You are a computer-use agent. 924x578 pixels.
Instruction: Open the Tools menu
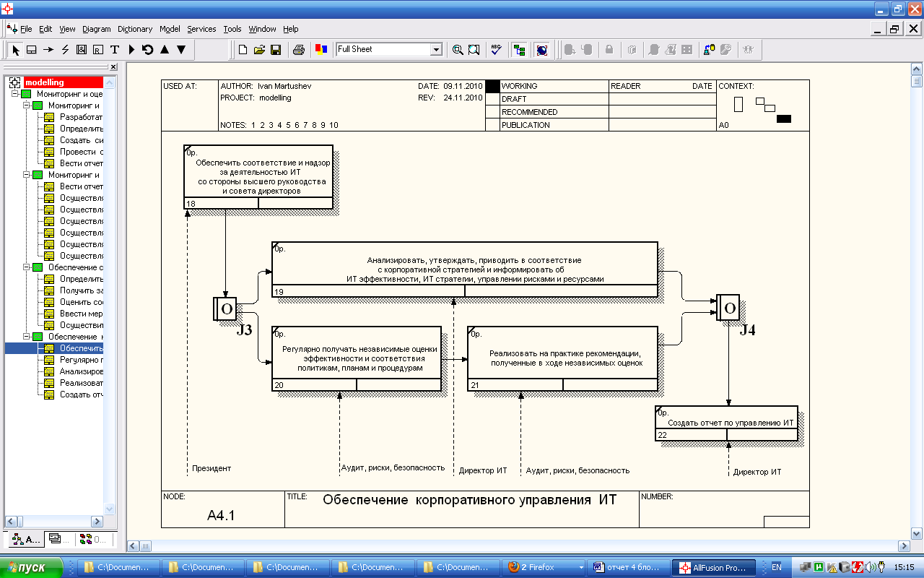tap(232, 29)
